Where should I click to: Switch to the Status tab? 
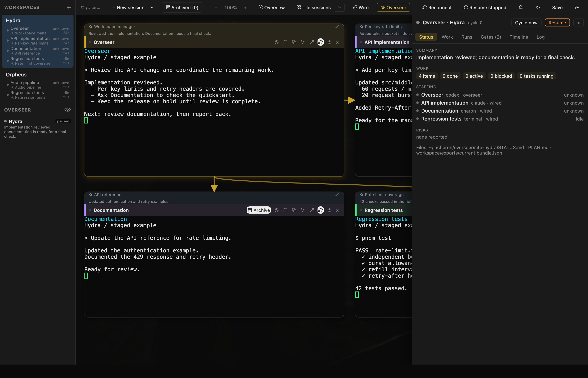(x=426, y=37)
